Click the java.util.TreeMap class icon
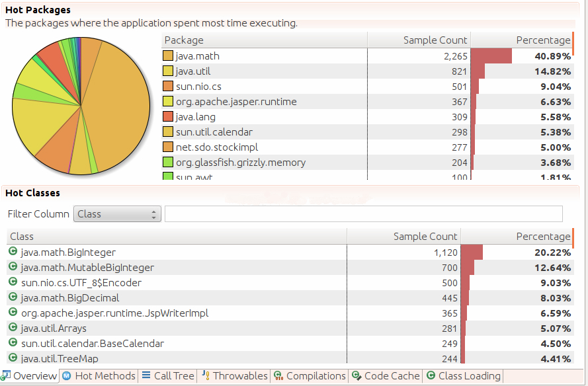Viewport: 588px width, 386px height. click(x=13, y=358)
